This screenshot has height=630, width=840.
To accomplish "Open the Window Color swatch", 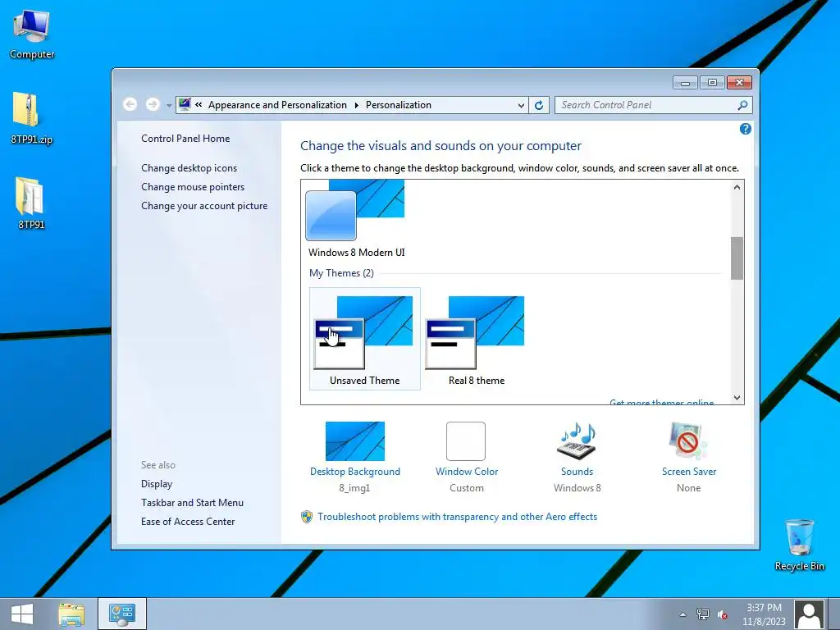I will pyautogui.click(x=466, y=441).
